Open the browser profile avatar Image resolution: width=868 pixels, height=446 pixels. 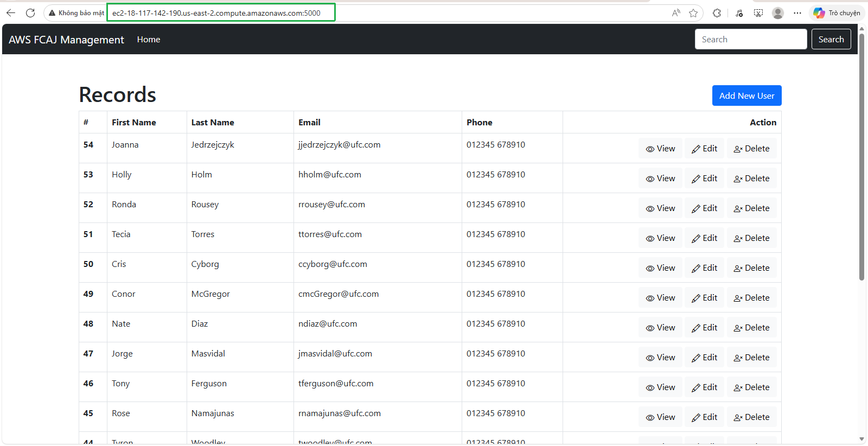click(x=778, y=13)
